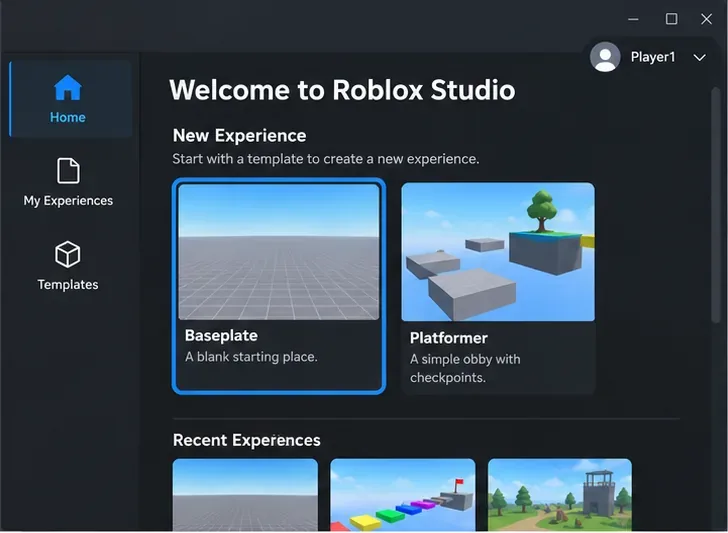
Task: Click 'A blank starting place.' description
Action: 251,357
